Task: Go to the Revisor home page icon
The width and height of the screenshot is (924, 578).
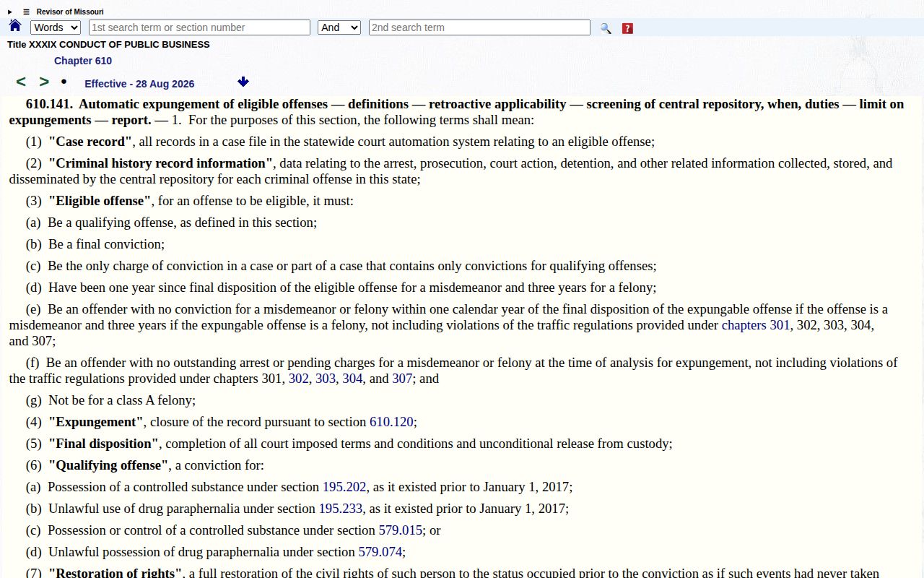Action: click(15, 26)
